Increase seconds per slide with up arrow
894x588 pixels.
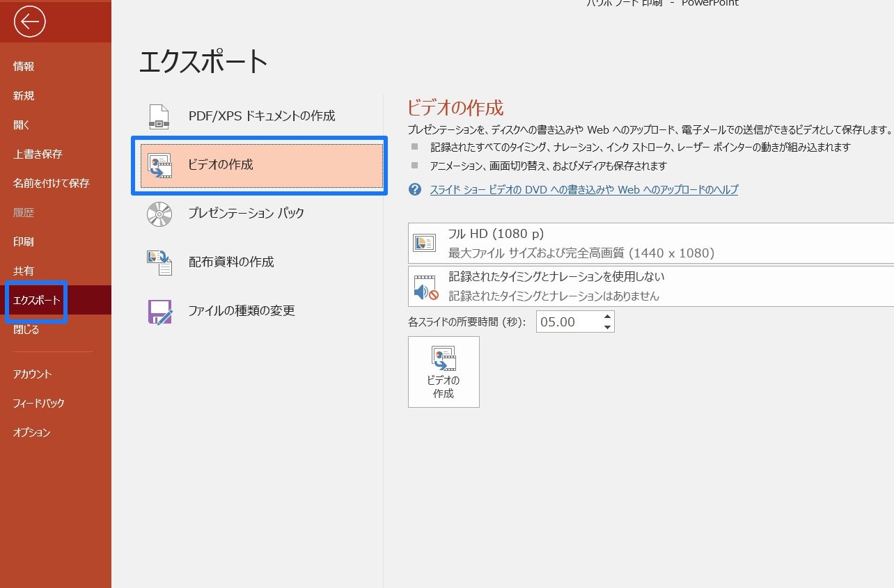coord(607,317)
